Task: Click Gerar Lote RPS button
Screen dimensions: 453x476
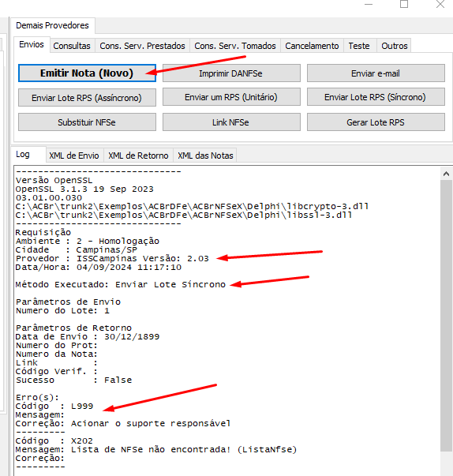Action: [376, 122]
